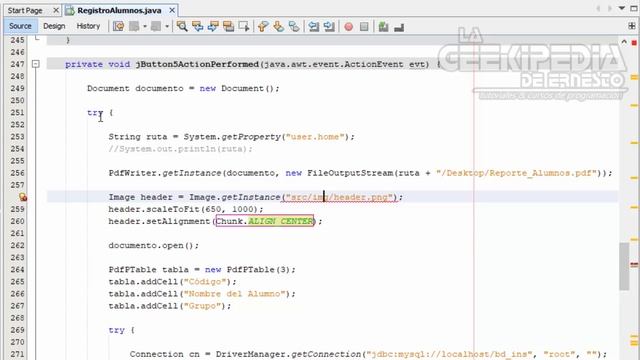This screenshot has height=360, width=640.
Task: Collapse the jButton5ActionPerformed method fold
Action: coord(36,64)
